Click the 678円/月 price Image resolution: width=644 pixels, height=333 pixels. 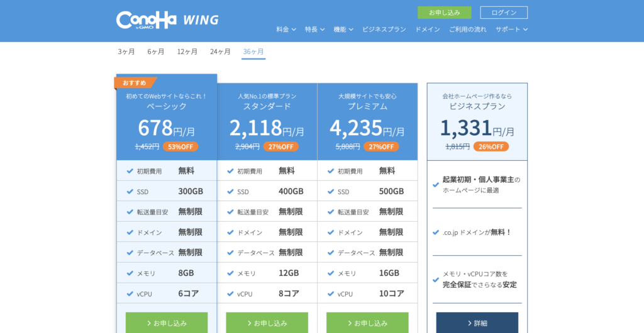coord(167,128)
